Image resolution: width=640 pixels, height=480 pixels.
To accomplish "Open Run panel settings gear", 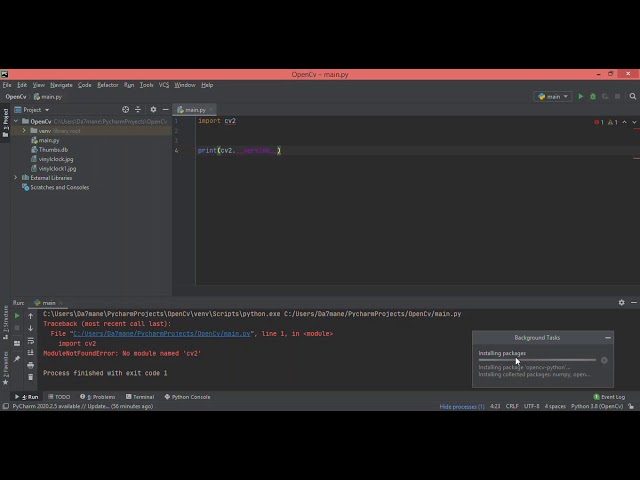I will coord(621,302).
